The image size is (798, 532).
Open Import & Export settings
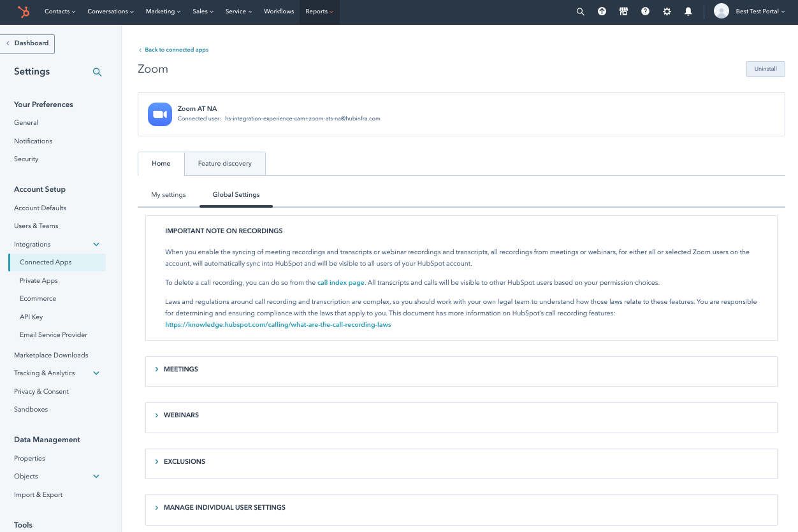click(38, 495)
